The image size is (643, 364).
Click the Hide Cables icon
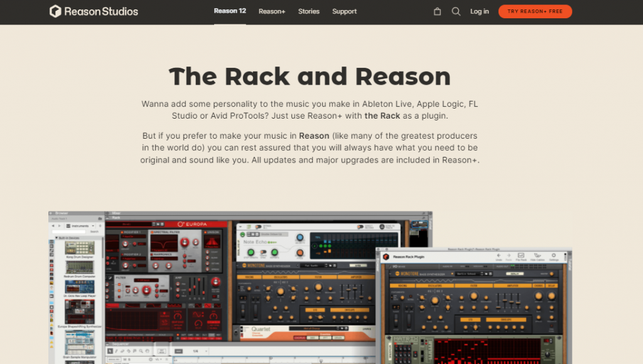click(x=538, y=257)
